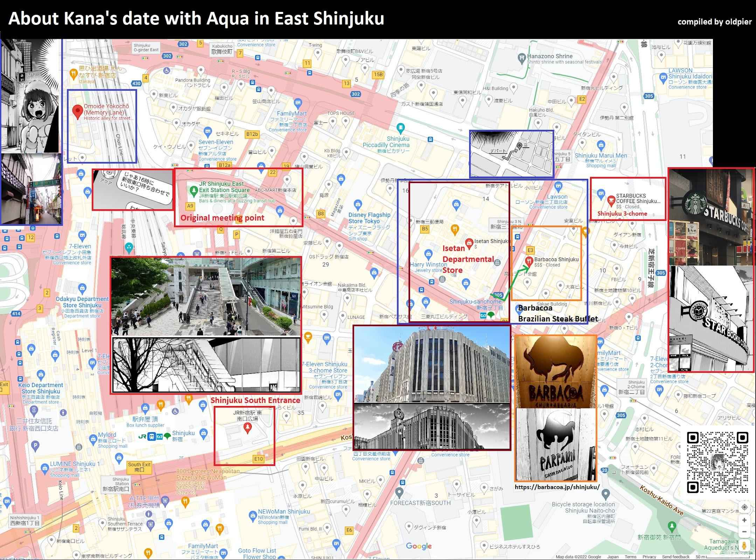
Task: Click the Send feedback link
Action: 675,556
